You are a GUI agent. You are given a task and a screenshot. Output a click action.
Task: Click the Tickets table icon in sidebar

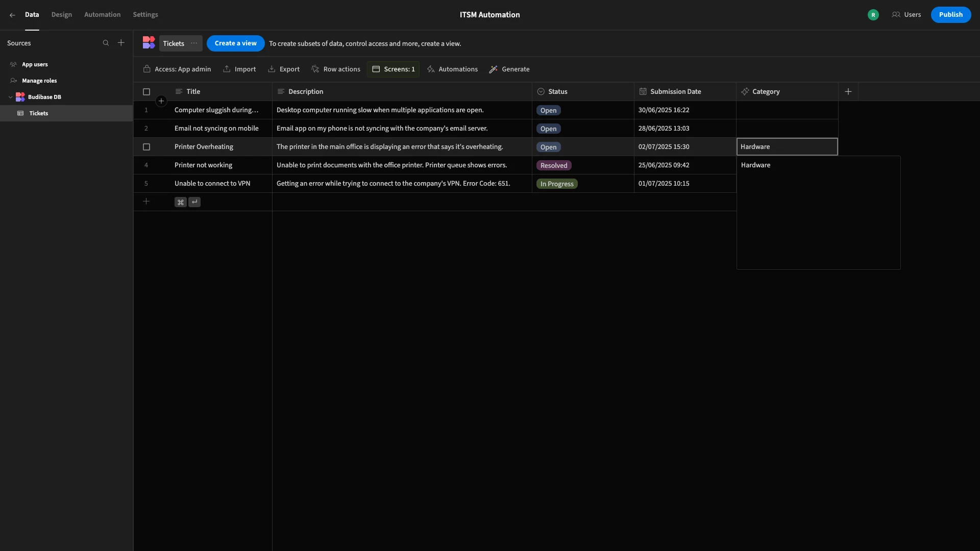[20, 113]
